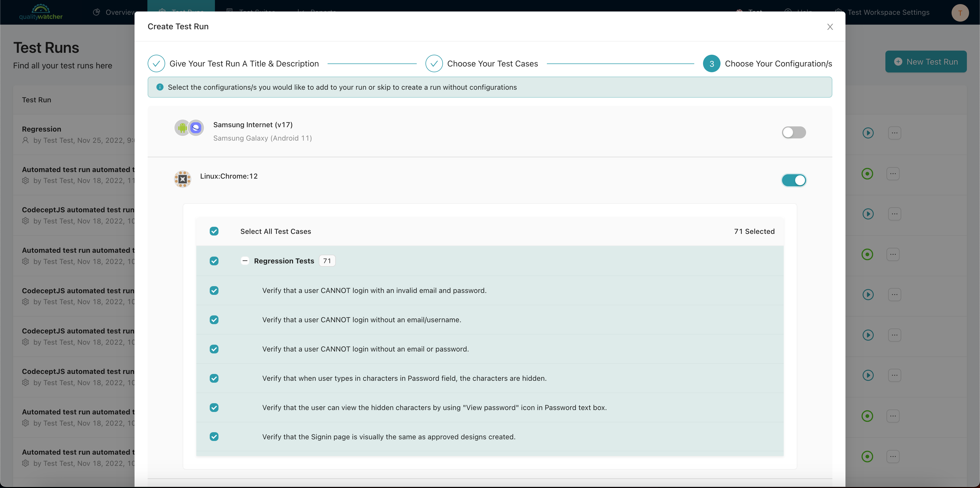Click the Samsung Internet (v17) configuration name

(253, 125)
